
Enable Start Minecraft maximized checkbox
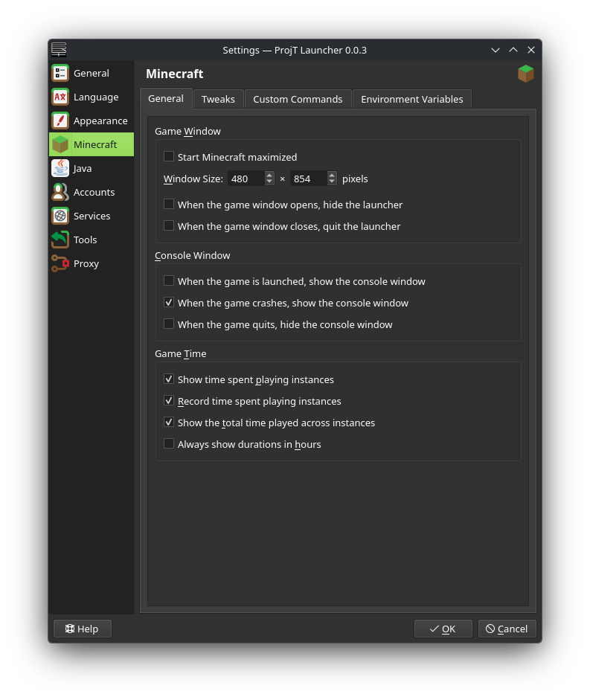click(x=168, y=157)
